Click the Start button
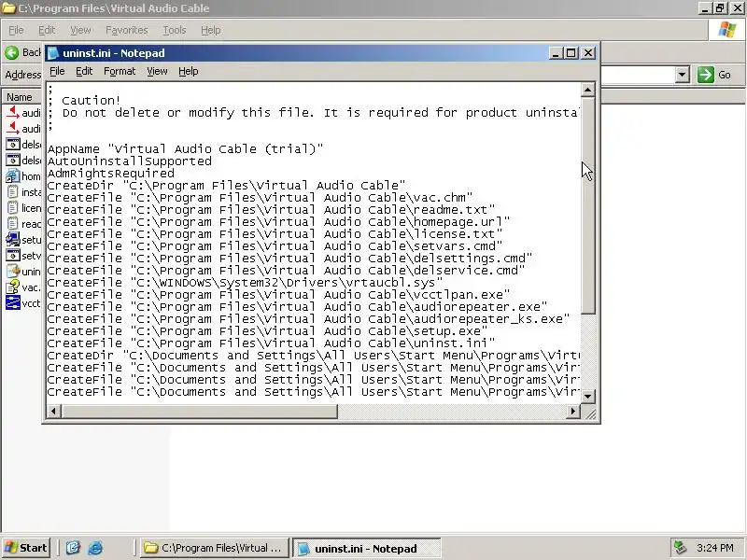Screen dimensions: 747x560 (26, 548)
